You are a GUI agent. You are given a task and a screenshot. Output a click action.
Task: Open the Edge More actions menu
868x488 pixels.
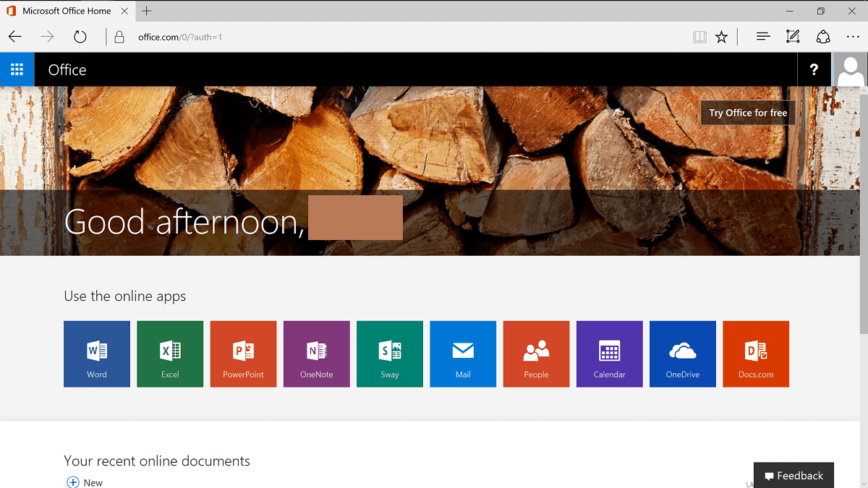[854, 37]
